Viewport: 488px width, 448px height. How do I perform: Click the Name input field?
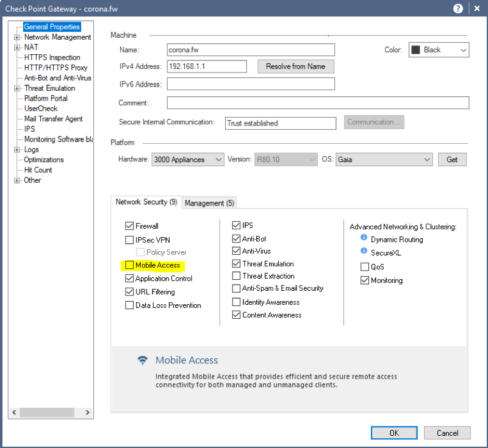251,50
